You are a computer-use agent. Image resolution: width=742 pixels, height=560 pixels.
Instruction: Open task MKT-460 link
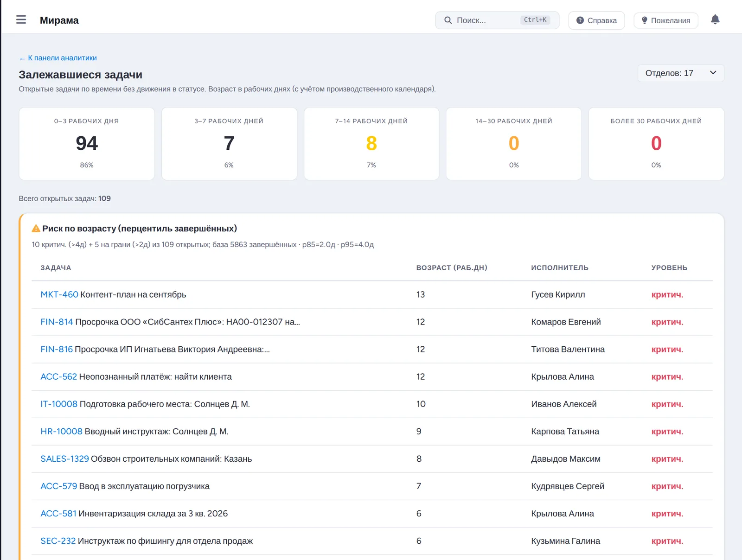pos(59,294)
